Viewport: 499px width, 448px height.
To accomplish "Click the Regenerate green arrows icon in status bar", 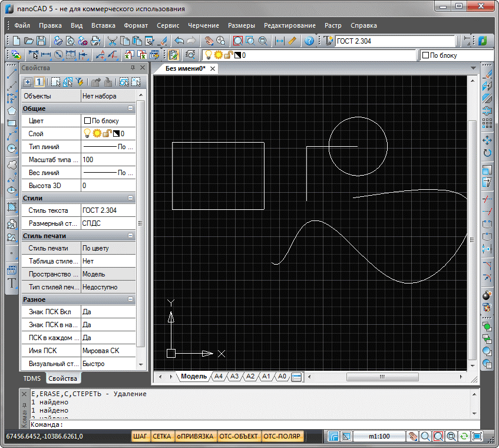I will [x=464, y=437].
